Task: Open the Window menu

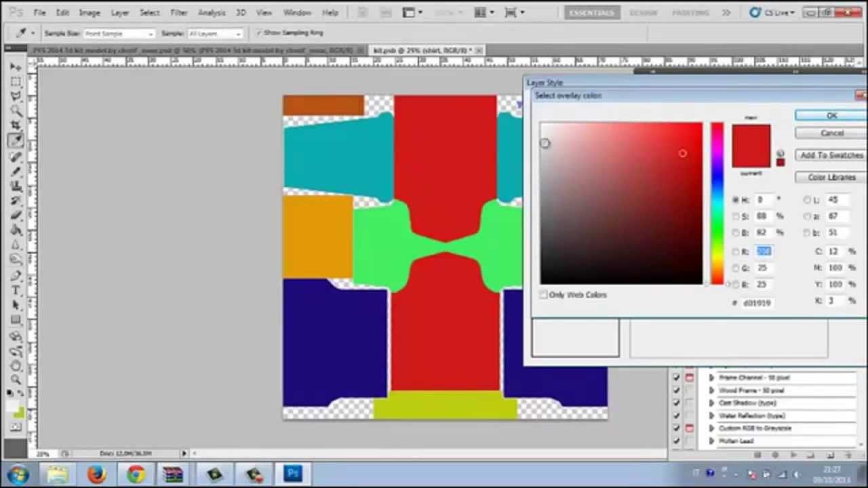Action: point(297,13)
